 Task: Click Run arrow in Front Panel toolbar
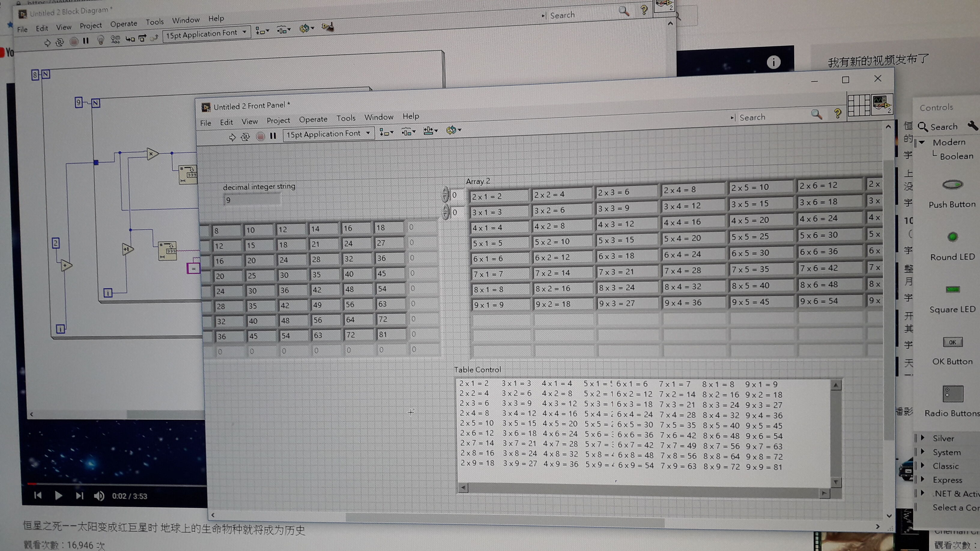[x=232, y=137]
